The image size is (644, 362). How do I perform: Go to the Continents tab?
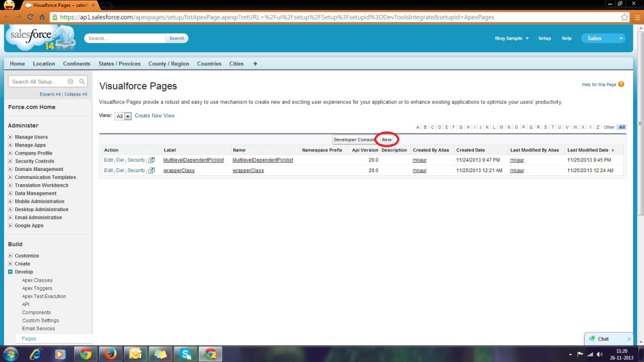[x=76, y=63]
